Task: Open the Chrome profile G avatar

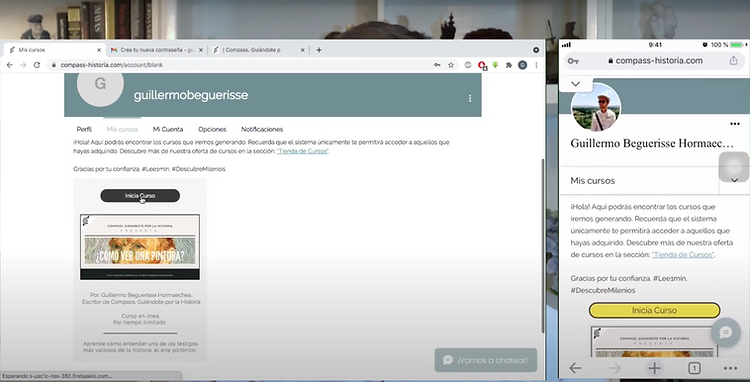Action: [x=522, y=65]
